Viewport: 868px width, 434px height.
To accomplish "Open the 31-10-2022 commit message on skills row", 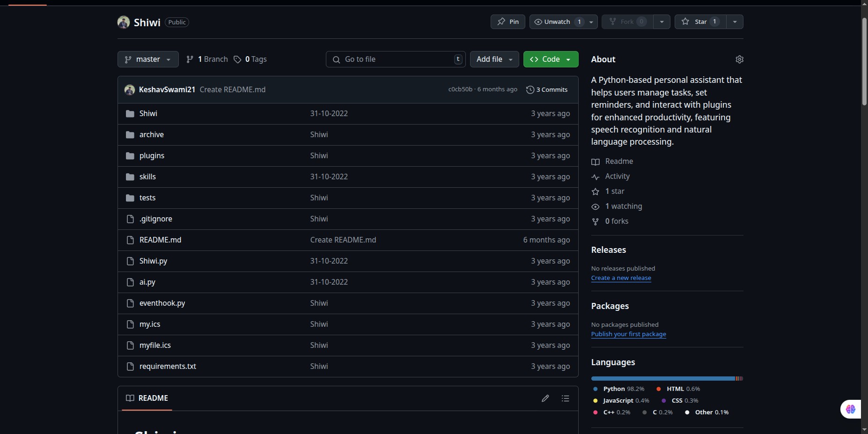I will coord(329,177).
